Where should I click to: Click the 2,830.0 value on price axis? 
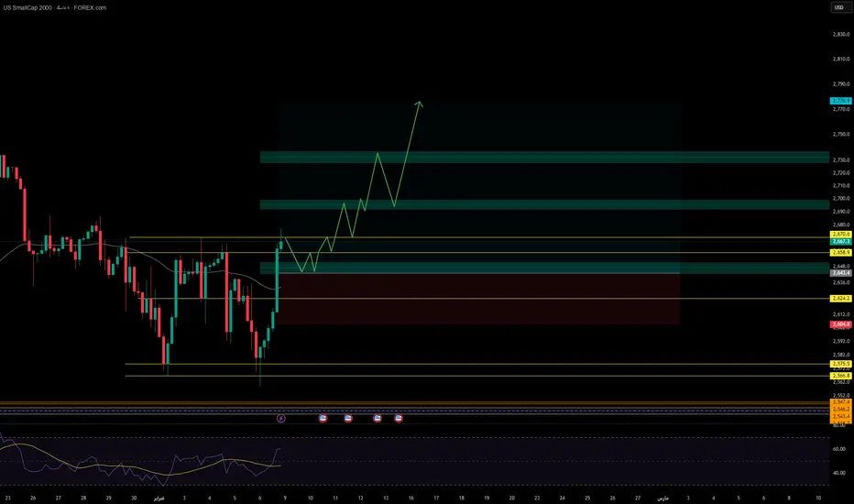click(x=841, y=34)
